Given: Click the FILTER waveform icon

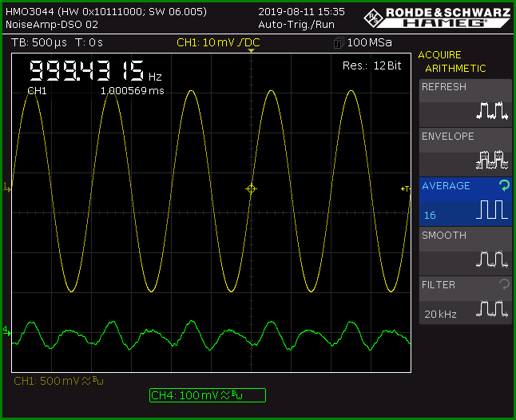Looking at the screenshot, I should [492, 308].
